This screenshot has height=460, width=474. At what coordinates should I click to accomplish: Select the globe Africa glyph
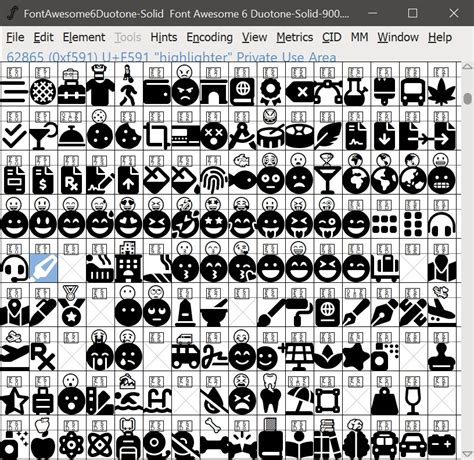356,180
